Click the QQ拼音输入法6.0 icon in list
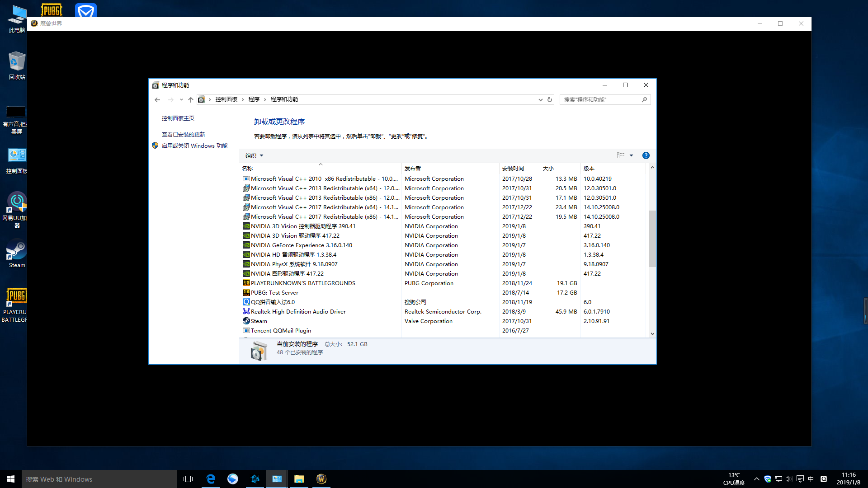Screen dimensions: 868x488 click(246, 302)
